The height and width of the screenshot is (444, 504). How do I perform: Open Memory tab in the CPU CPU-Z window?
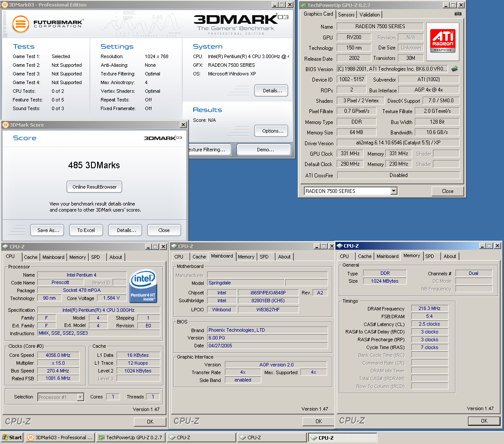point(78,257)
